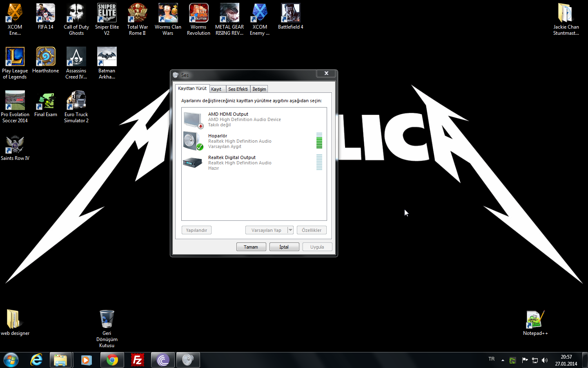Viewport: 588px width, 368px height.
Task: Select Pro Evolution Soccer 2014 icon
Action: tap(15, 107)
